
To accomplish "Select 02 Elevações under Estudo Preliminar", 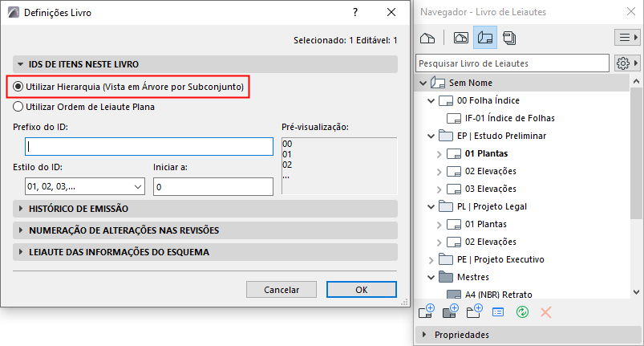I will click(490, 171).
